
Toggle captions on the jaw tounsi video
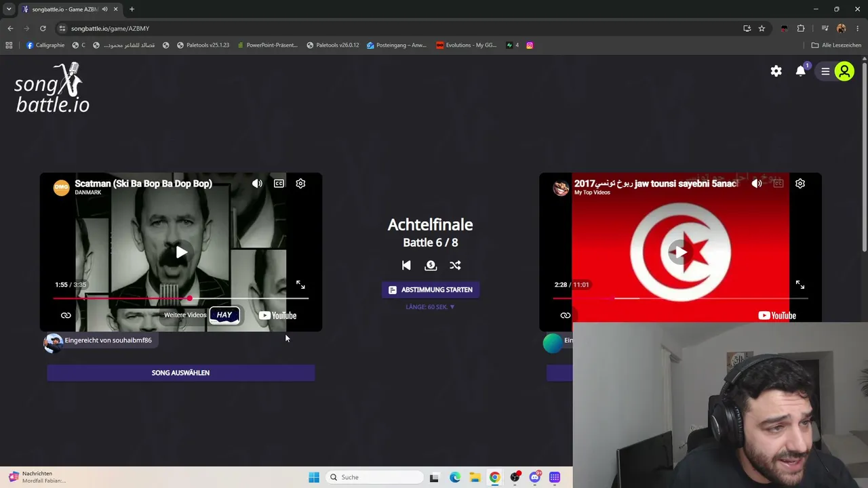778,184
